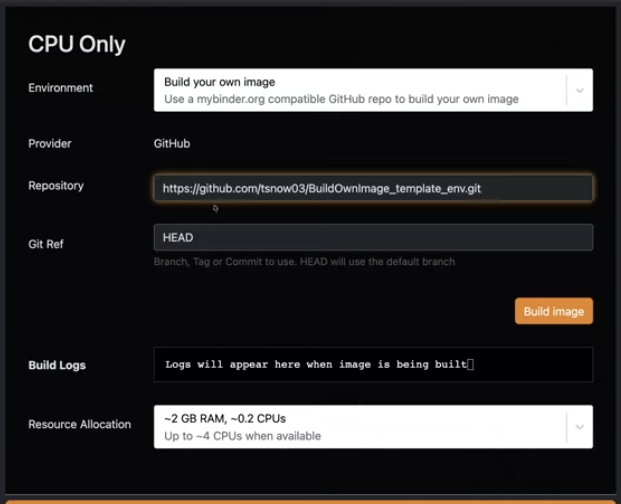
Task: Click the Repository field label
Action: [x=56, y=186]
